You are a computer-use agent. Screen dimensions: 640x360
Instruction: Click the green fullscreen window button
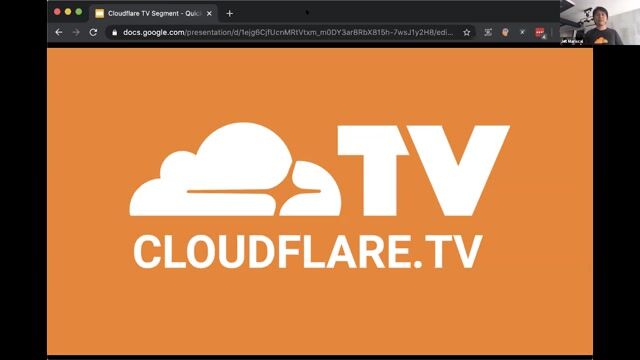pyautogui.click(x=79, y=12)
